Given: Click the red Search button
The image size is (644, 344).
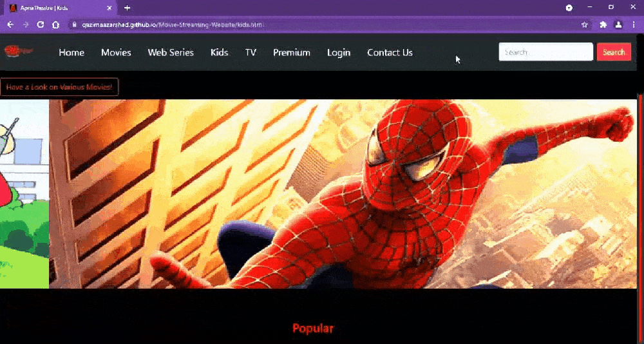Looking at the screenshot, I should [x=614, y=52].
